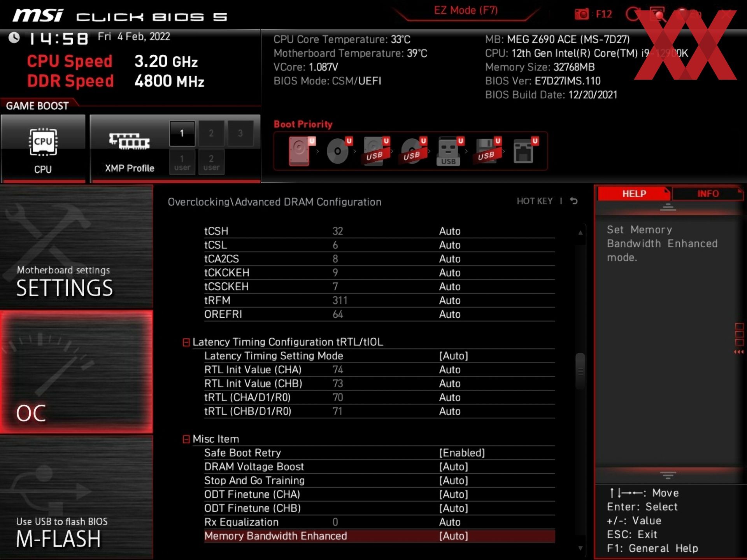This screenshot has height=560, width=747.
Task: Collapse the Misc Item section
Action: tap(186, 439)
